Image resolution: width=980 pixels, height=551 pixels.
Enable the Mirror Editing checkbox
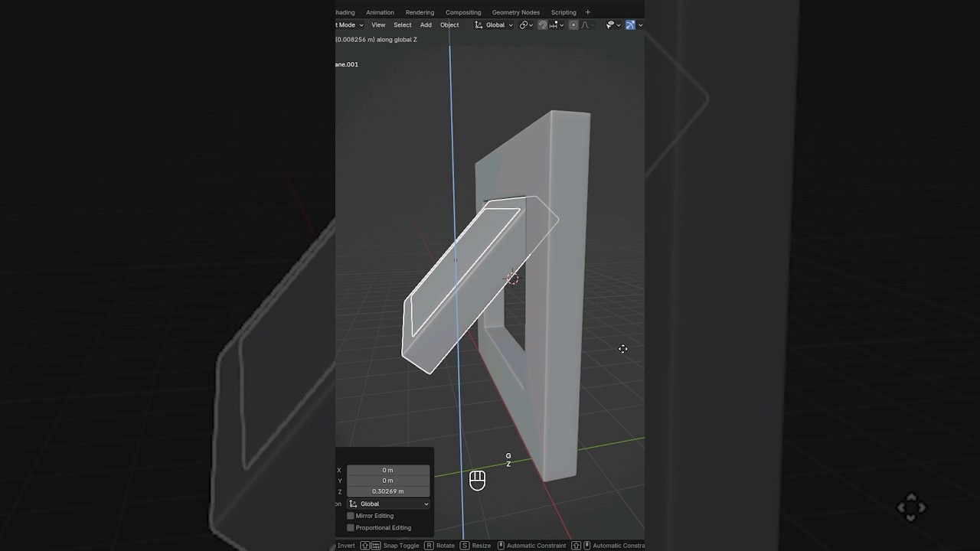(x=351, y=516)
